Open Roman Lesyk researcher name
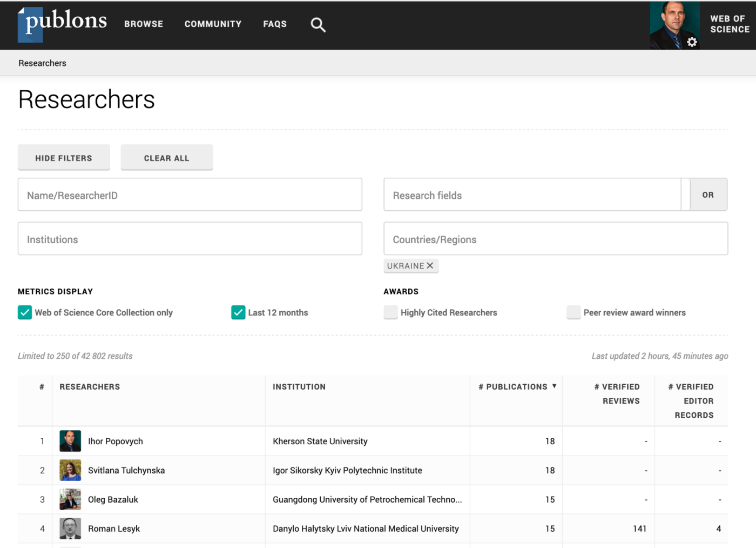The height and width of the screenshot is (548, 756). 114,529
